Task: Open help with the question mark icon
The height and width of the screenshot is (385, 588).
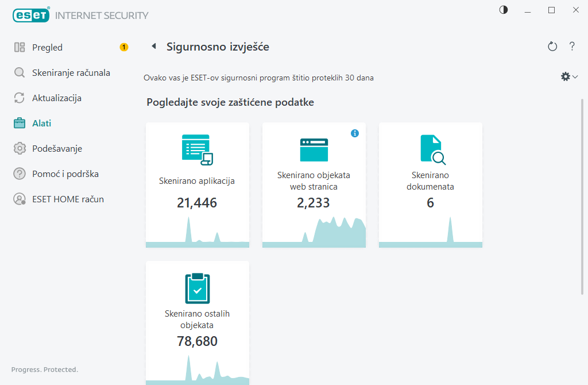Action: tap(572, 46)
